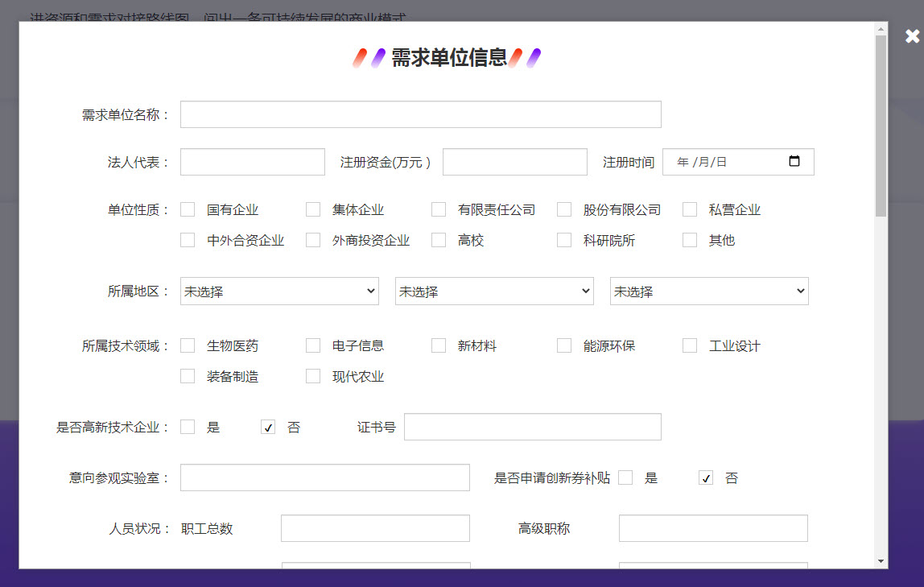This screenshot has width=924, height=587.
Task: Enable the 电子信息 technology field
Action: (313, 345)
